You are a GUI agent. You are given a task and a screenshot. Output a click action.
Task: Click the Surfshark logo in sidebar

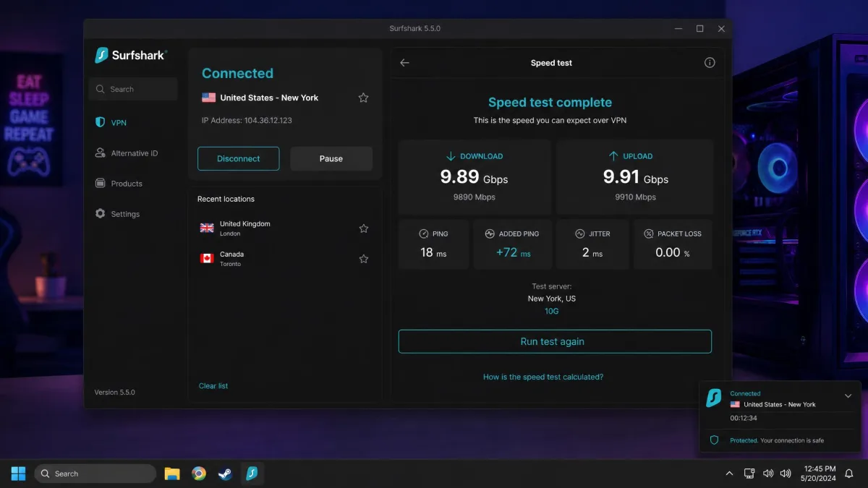click(x=131, y=55)
